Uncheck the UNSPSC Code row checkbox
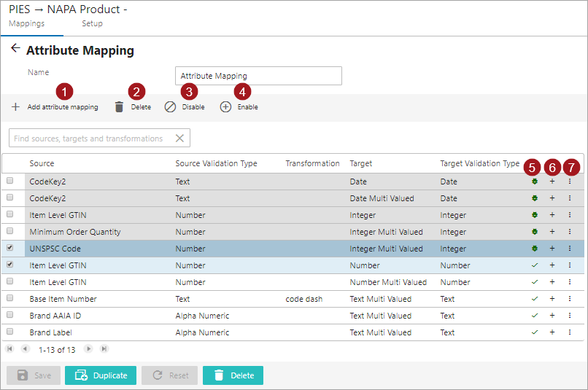The height and width of the screenshot is (390, 588). [x=9, y=248]
